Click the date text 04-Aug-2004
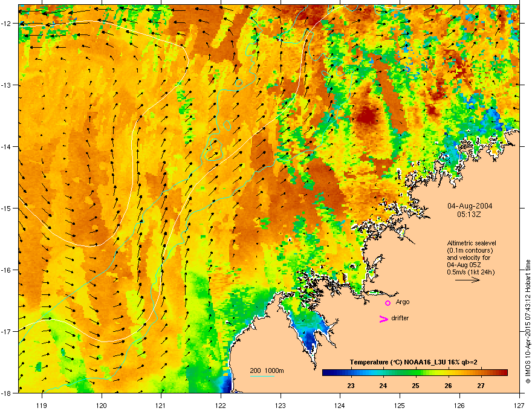 click(470, 206)
